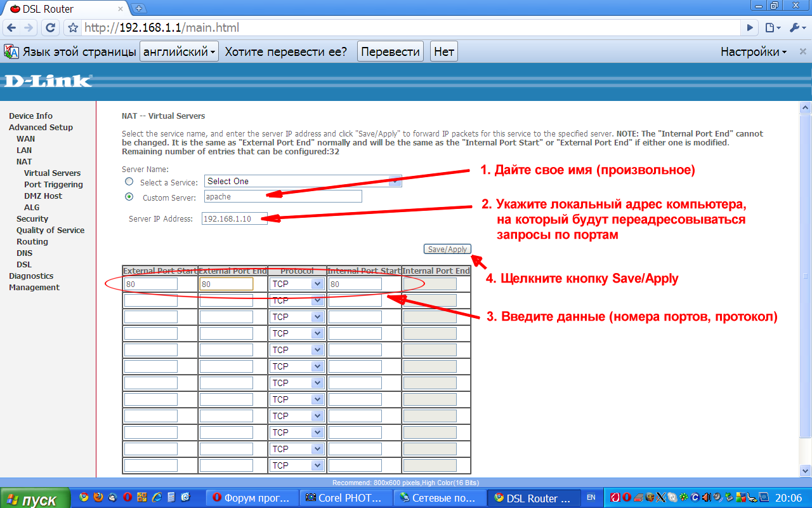Choose the Custom Server radio button
The image size is (812, 508).
point(129,197)
